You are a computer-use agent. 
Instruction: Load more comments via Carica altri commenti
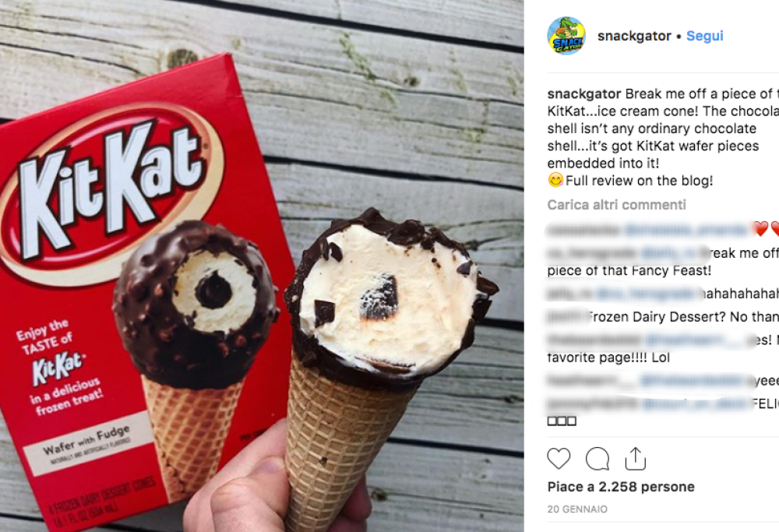pyautogui.click(x=616, y=205)
